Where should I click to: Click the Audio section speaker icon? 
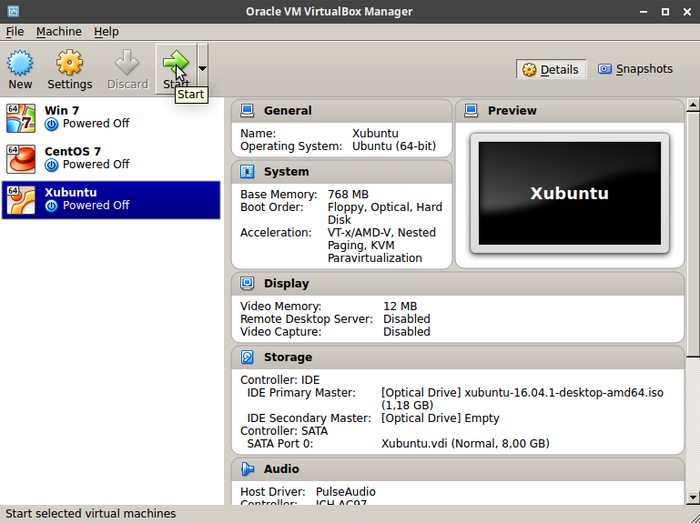[247, 469]
